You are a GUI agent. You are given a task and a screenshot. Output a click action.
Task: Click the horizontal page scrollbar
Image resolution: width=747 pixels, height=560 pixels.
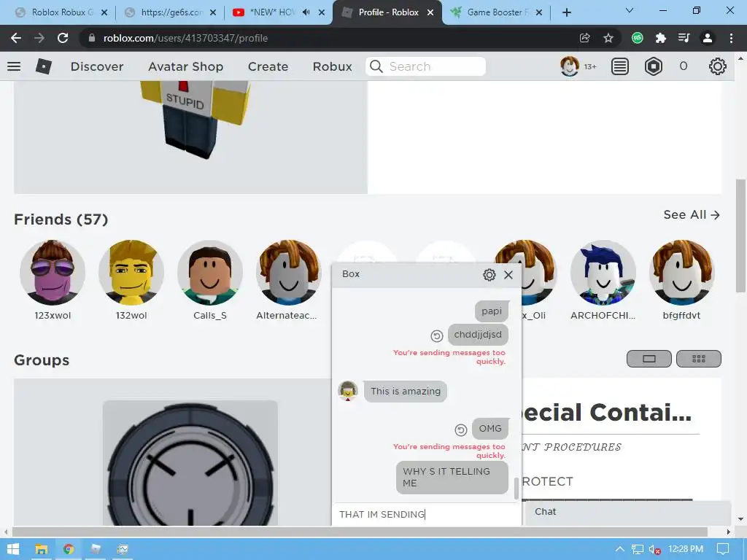pos(360,532)
